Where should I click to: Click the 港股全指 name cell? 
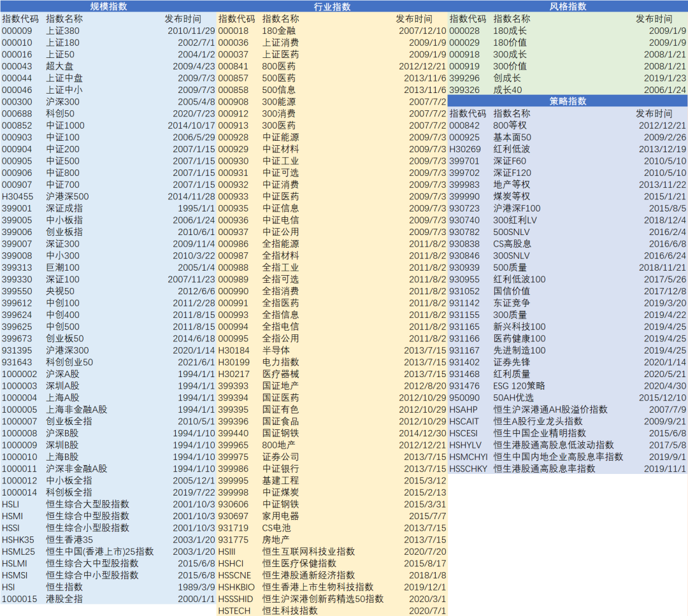(64, 599)
